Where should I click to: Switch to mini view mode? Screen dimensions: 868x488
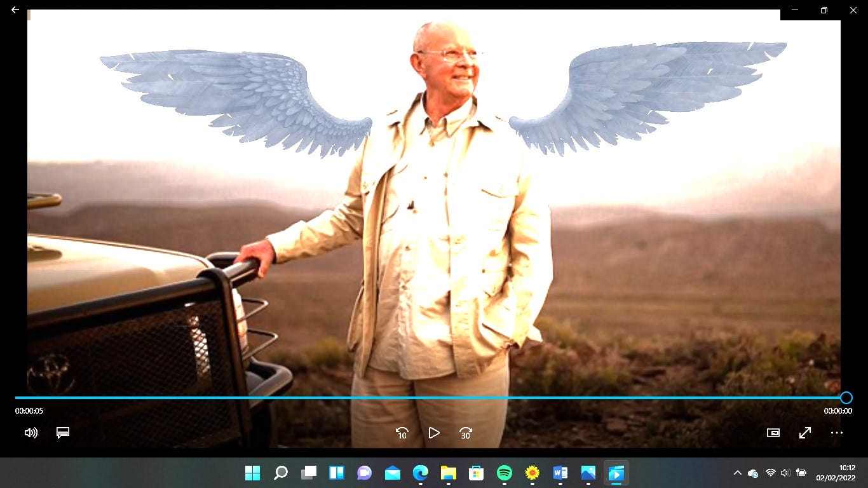(773, 433)
